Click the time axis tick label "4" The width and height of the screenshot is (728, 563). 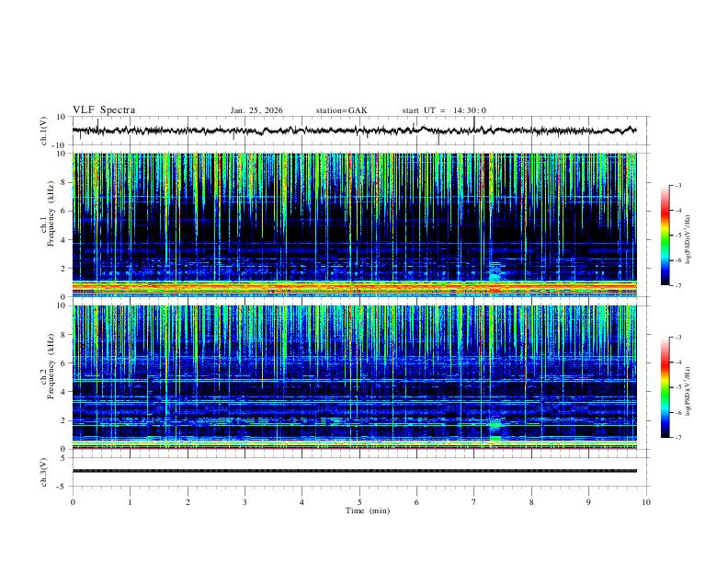[301, 502]
